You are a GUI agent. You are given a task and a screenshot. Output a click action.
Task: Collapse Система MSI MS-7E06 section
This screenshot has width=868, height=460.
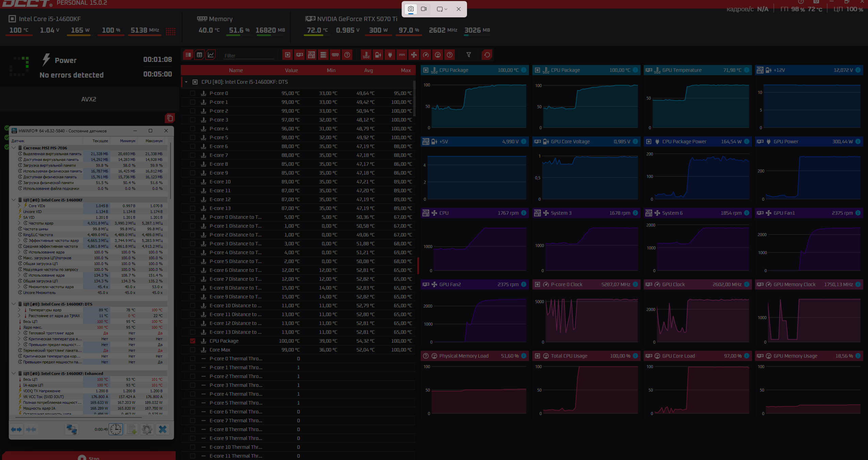(14, 148)
